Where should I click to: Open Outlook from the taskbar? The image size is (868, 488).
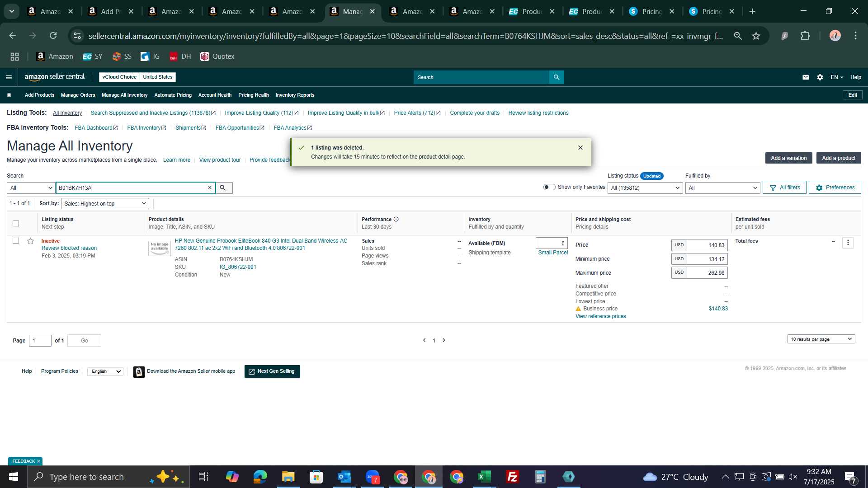[x=344, y=477]
